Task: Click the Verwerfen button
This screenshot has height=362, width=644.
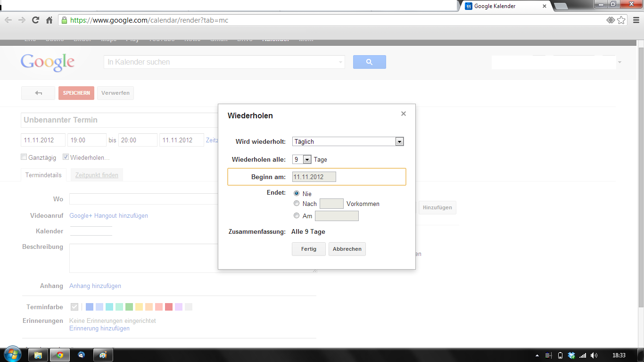Action: tap(116, 93)
